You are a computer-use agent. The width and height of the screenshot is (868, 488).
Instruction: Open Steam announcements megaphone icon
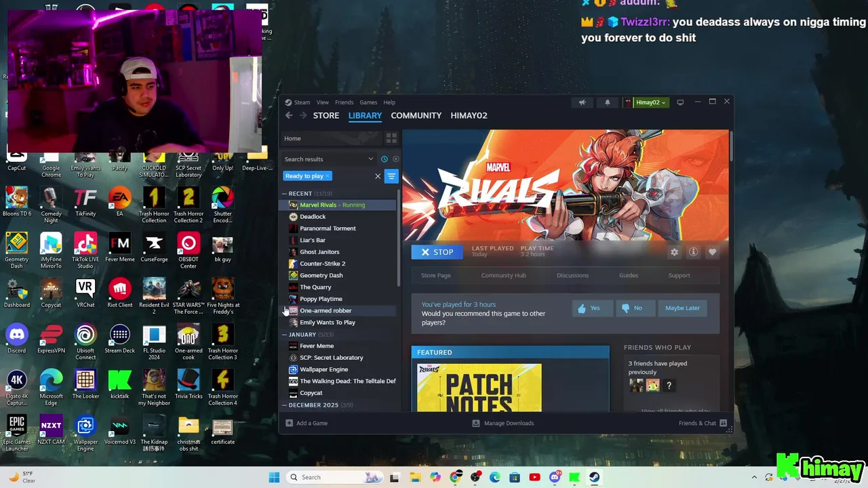pos(582,102)
